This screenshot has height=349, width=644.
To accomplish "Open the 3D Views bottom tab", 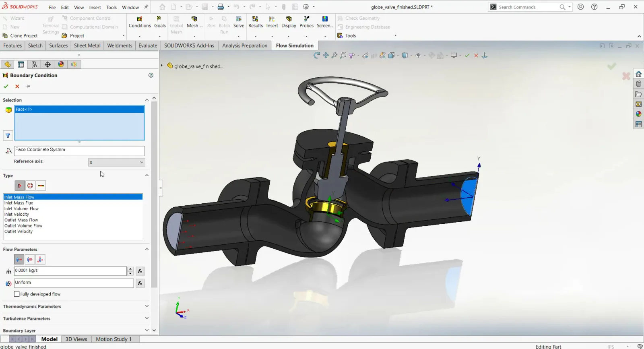I will (76, 339).
